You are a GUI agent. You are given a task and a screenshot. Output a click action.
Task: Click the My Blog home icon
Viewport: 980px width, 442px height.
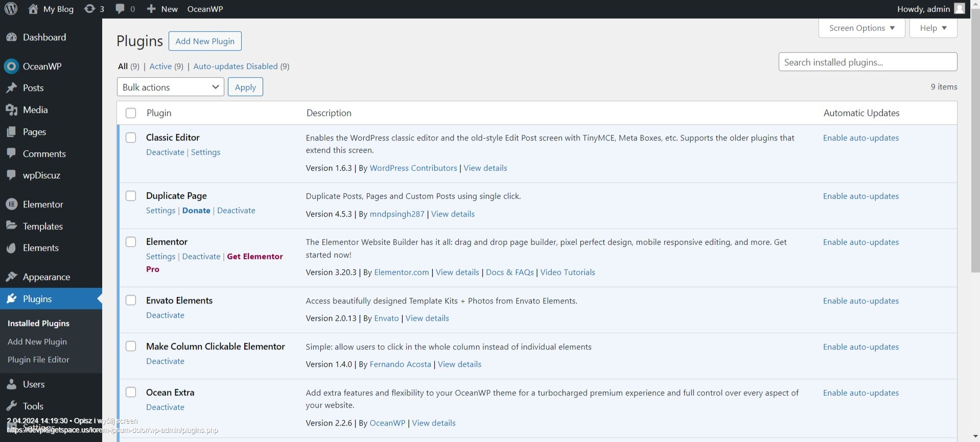33,9
